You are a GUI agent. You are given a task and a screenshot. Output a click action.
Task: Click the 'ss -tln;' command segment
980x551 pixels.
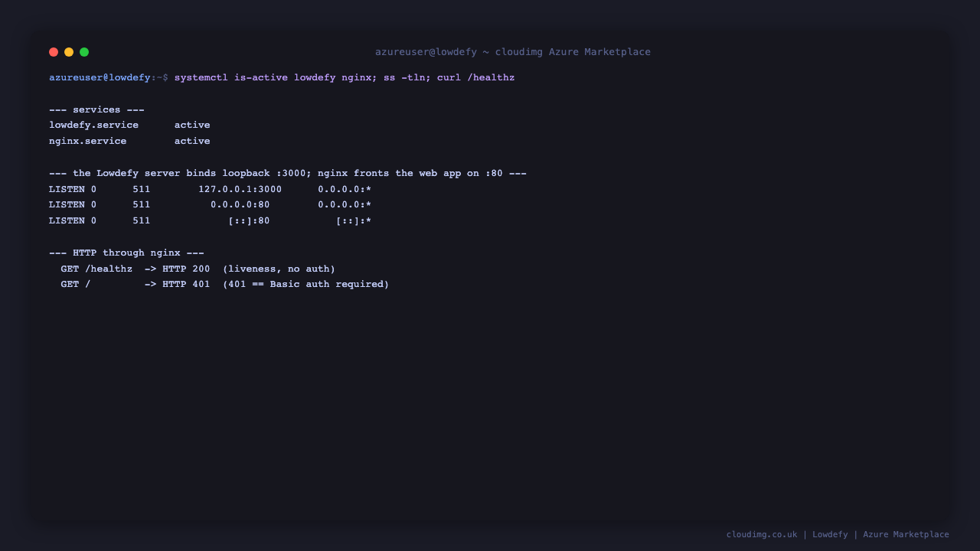[407, 77]
